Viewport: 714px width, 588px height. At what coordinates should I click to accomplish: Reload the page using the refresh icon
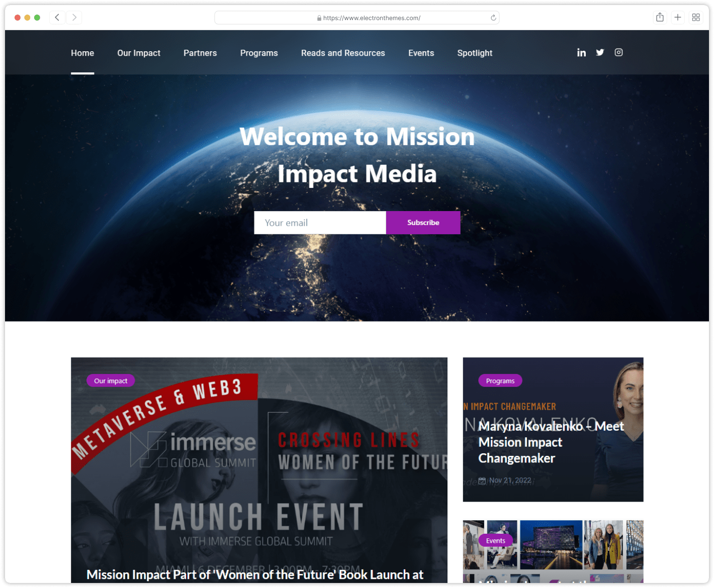coord(493,18)
